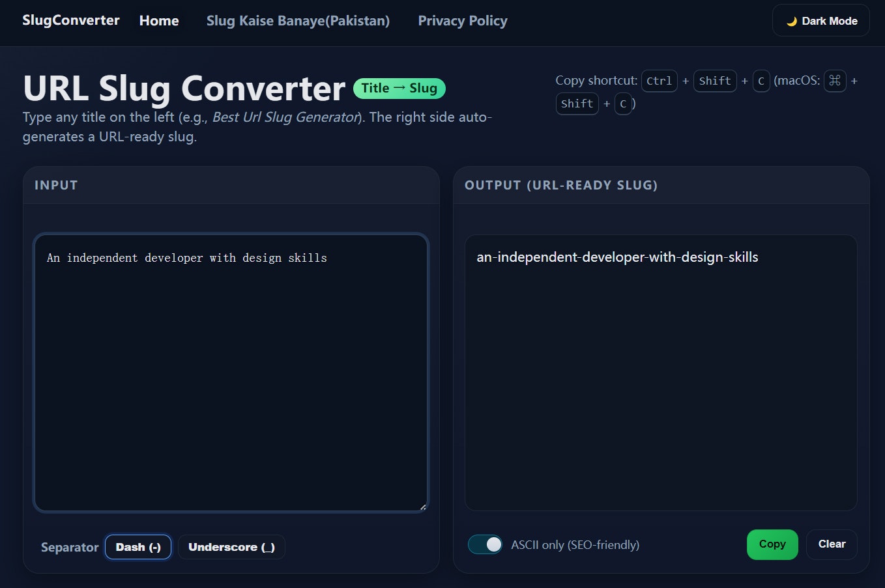Copy the generated slug
Image resolution: width=885 pixels, height=588 pixels.
[772, 544]
